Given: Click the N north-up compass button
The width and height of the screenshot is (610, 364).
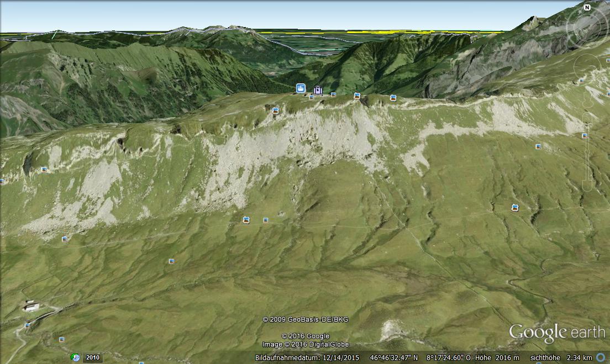Looking at the screenshot, I should (587, 8).
